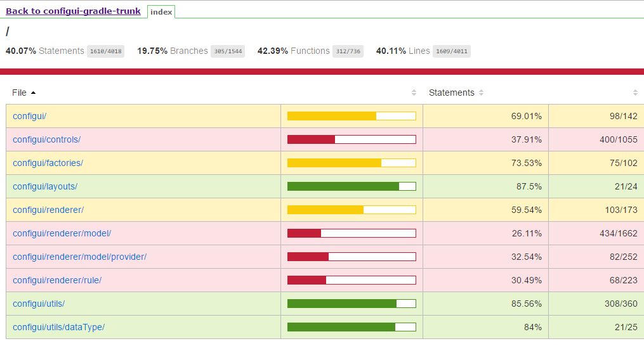Screen dimensions: 644x353
Task: Click the 312/736 functions badge
Action: click(348, 51)
